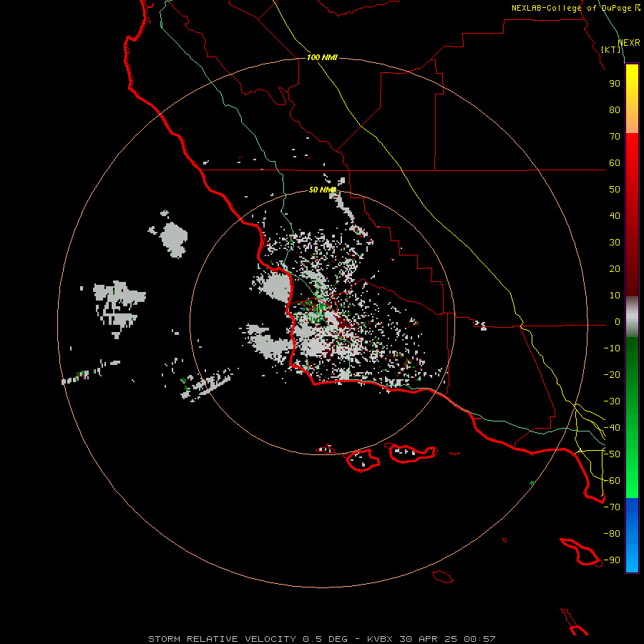
Task: Click the 0 value on velocity scale
Action: [618, 322]
